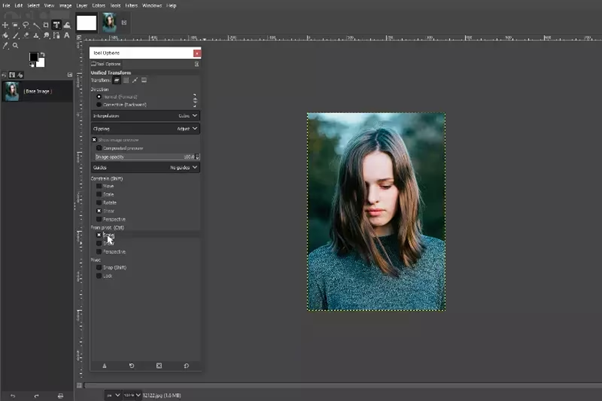Screen dimensions: 602x401
Task: Save tool preset icon in Tool Options
Action: [x=104, y=366]
